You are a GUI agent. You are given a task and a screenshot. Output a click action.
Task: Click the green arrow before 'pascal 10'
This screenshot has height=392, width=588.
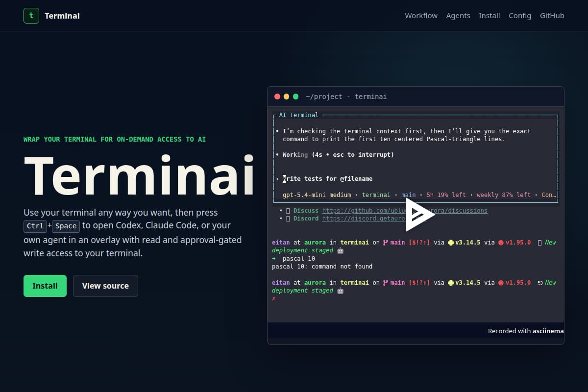[x=274, y=258]
